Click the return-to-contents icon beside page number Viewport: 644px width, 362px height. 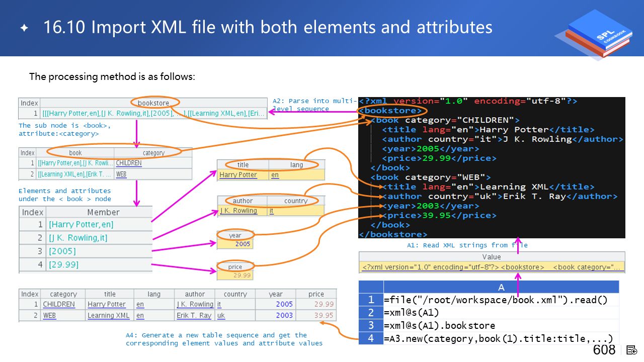pyautogui.click(x=632, y=350)
